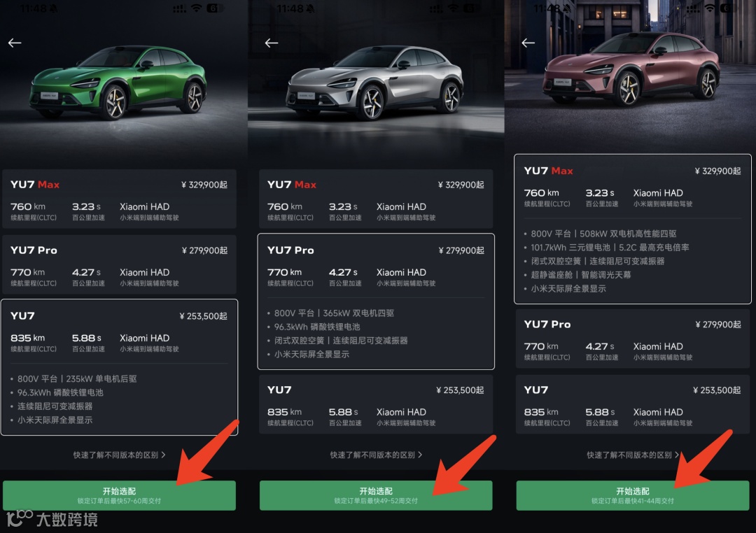Screen dimensions: 756x533
Task: Select YU7 Max card under silver car
Action: click(376, 199)
